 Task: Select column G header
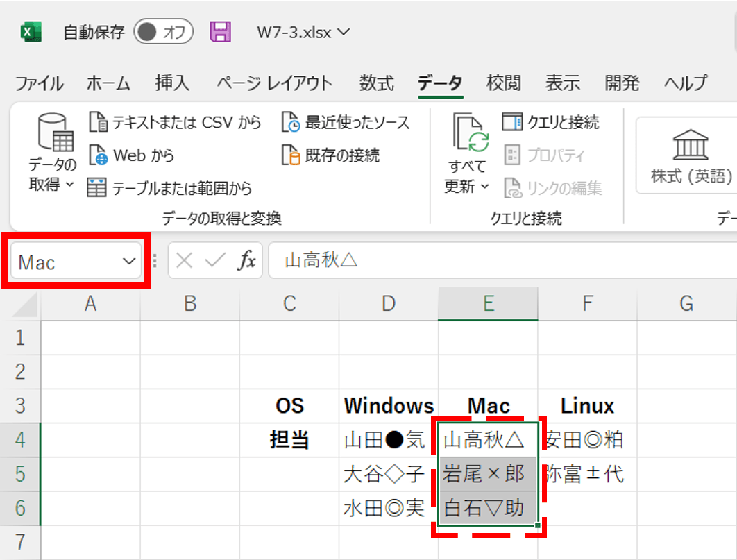point(687,303)
